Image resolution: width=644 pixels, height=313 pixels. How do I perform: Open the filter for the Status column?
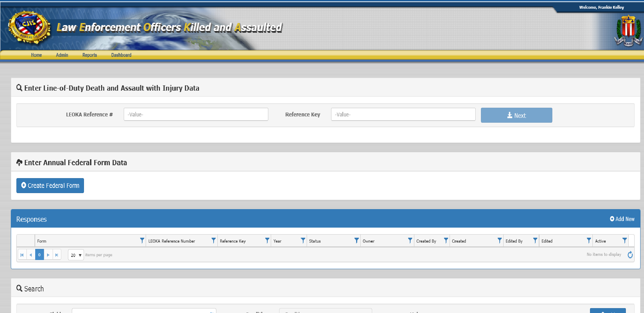click(356, 241)
